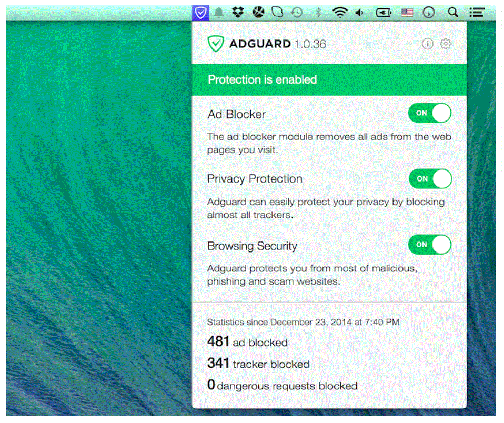Click the US flag input source icon
504x423 pixels.
[x=407, y=13]
